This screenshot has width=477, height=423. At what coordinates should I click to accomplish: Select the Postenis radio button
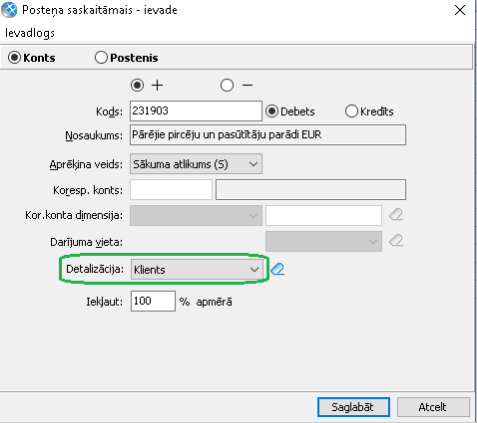(x=101, y=58)
